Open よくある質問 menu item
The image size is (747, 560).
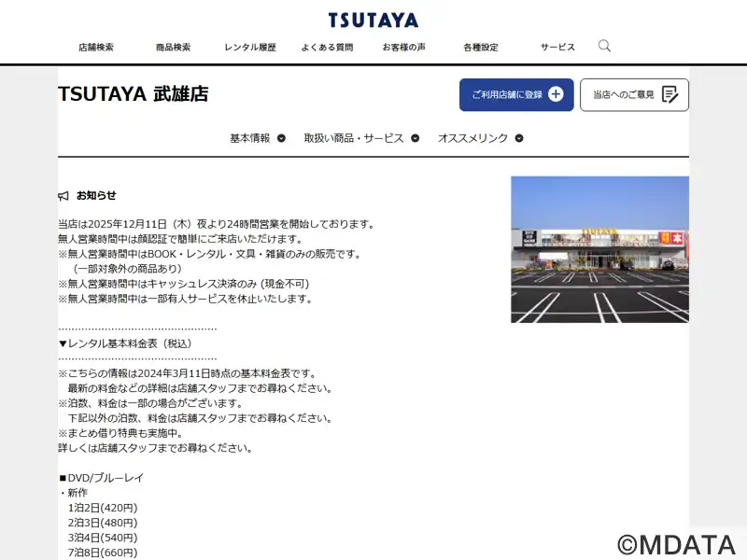(327, 48)
